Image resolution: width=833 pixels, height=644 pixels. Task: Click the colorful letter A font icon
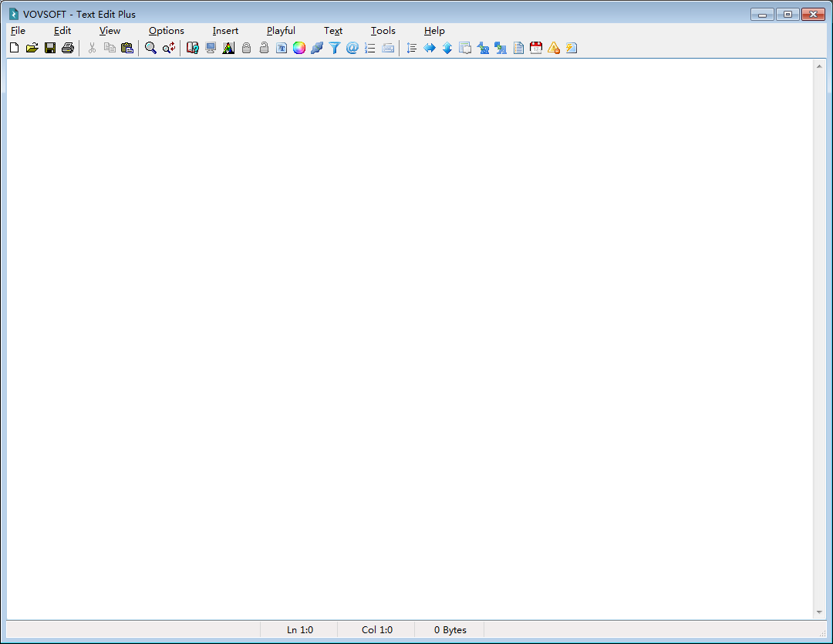coord(228,48)
